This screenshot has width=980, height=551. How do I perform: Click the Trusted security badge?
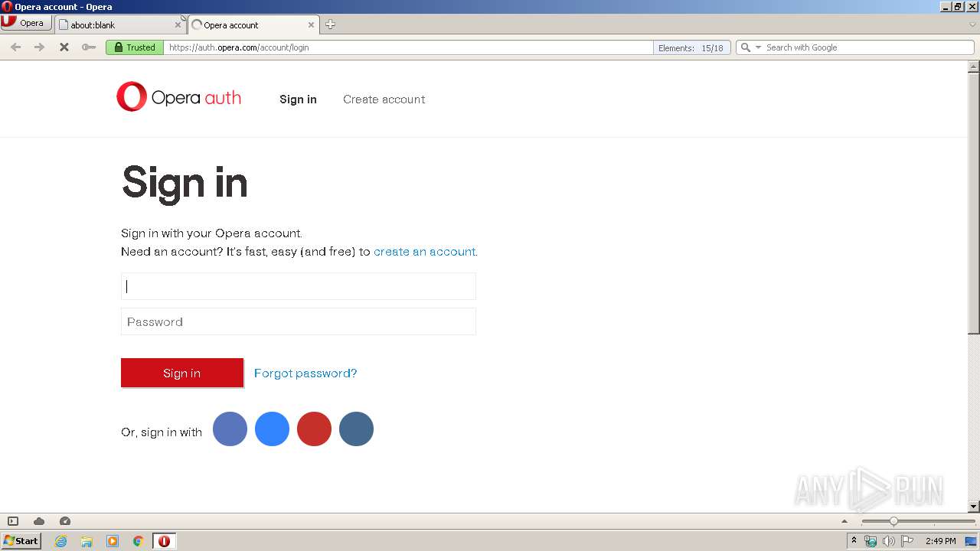134,47
